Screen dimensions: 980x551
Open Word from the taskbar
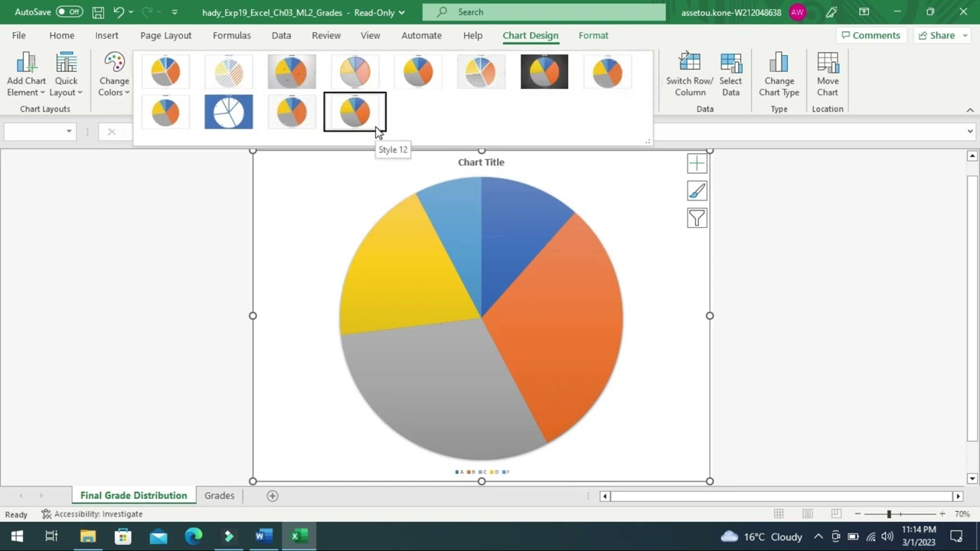point(263,536)
